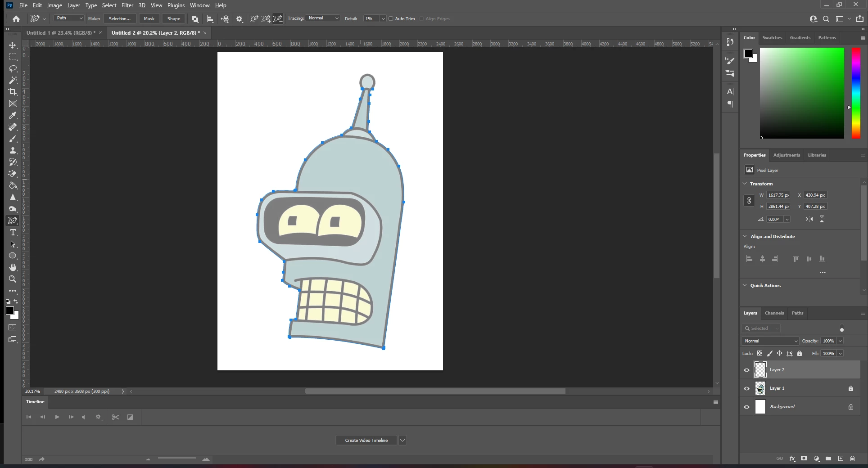Collapse the Transform section
Viewport: 868px width, 468px height.
pyautogui.click(x=745, y=184)
